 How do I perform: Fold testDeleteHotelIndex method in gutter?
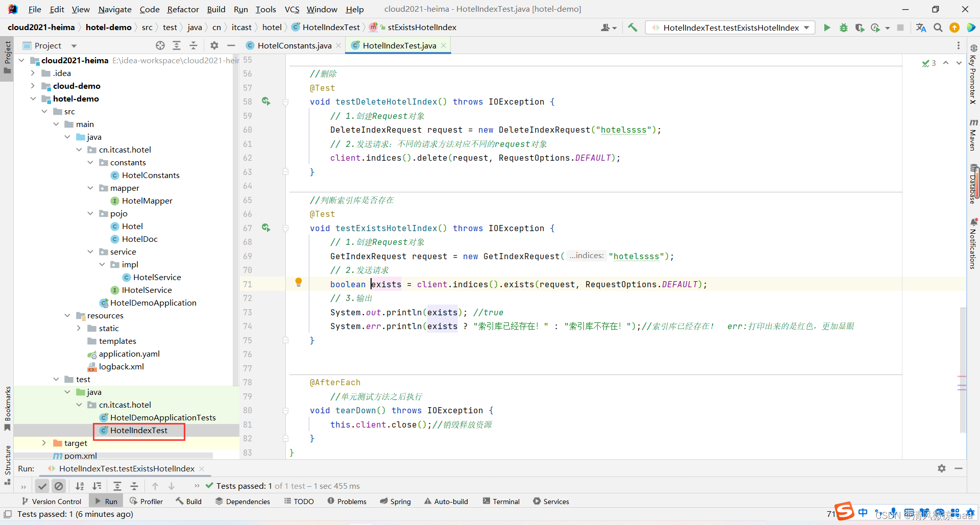click(x=285, y=102)
